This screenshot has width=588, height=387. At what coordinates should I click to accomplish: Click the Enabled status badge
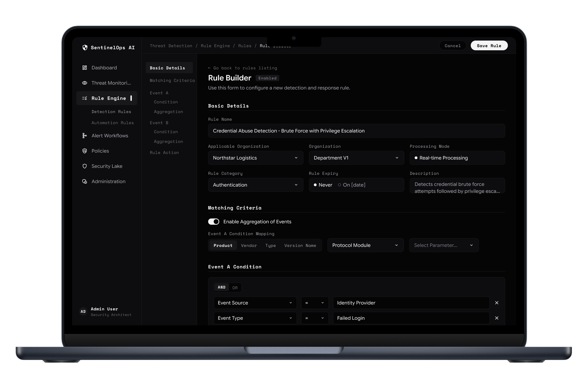(x=267, y=78)
